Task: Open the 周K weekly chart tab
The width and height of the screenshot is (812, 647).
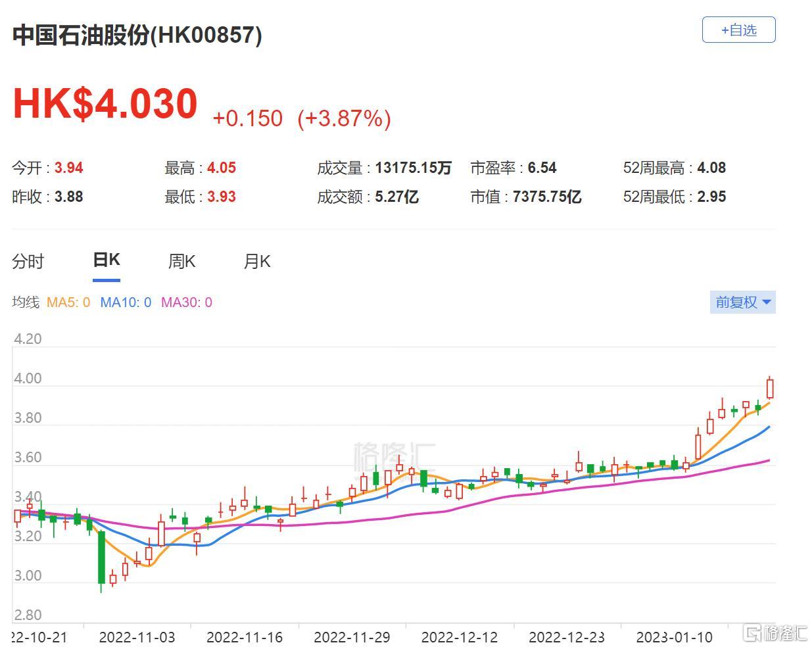Action: tap(182, 262)
